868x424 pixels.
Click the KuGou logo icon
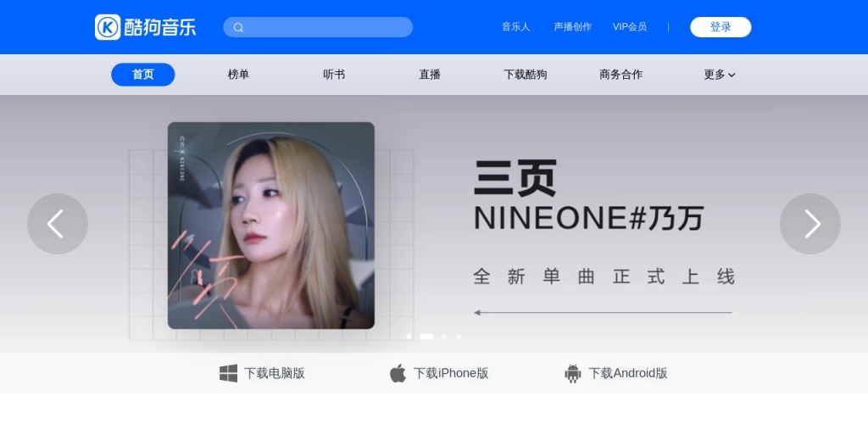pos(108,27)
